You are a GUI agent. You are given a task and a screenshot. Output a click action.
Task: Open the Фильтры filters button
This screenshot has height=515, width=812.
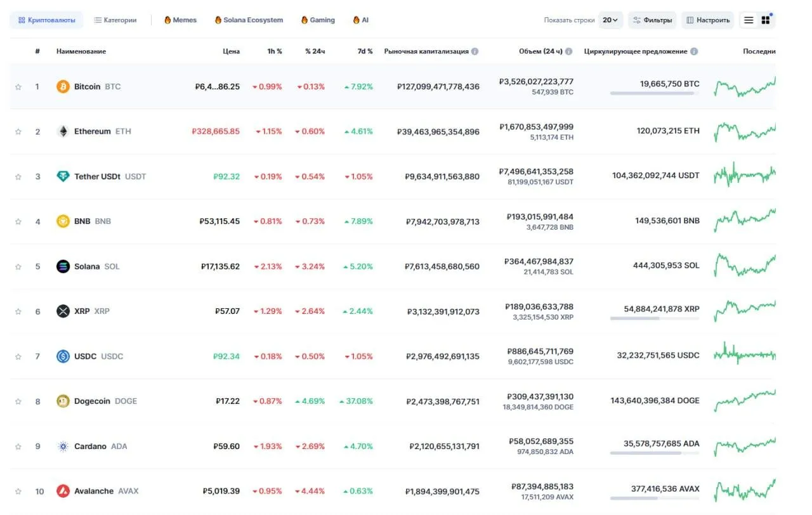click(x=652, y=20)
